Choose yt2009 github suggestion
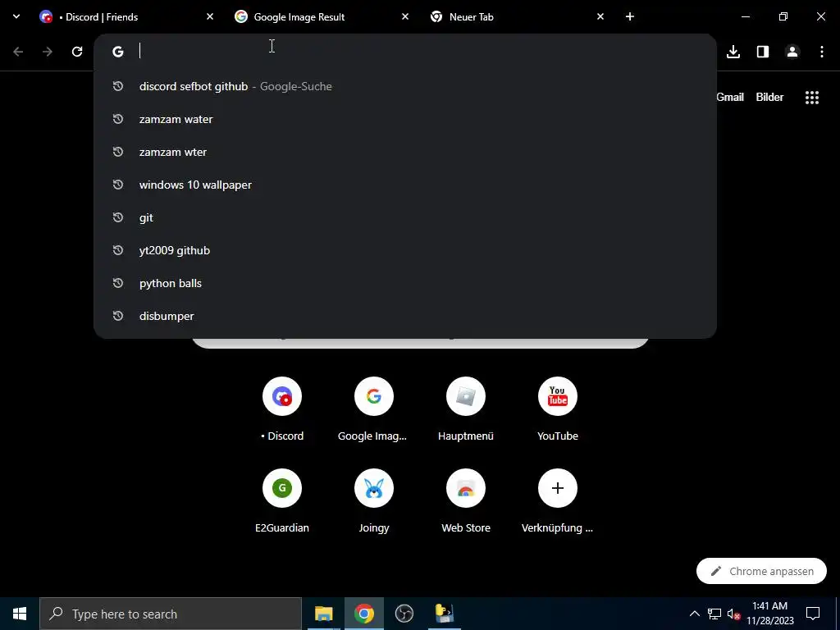 pyautogui.click(x=405, y=250)
